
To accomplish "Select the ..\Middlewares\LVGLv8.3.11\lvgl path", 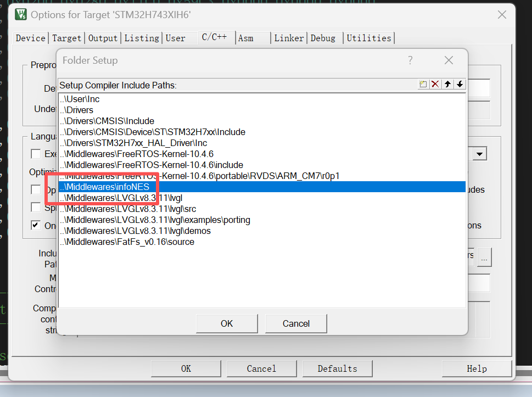I will 262,198.
